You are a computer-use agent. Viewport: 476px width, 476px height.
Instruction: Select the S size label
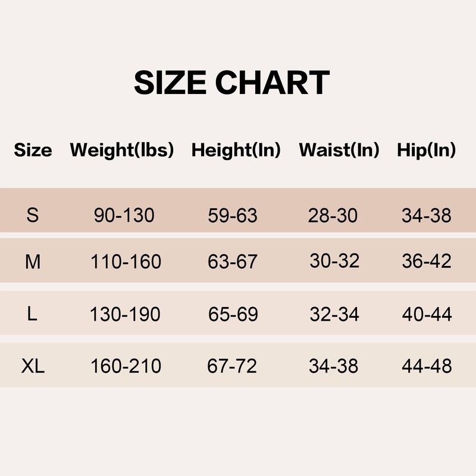pyautogui.click(x=33, y=215)
